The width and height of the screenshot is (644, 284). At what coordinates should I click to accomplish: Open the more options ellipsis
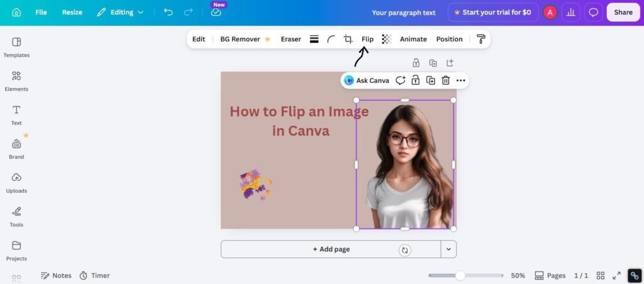(461, 80)
